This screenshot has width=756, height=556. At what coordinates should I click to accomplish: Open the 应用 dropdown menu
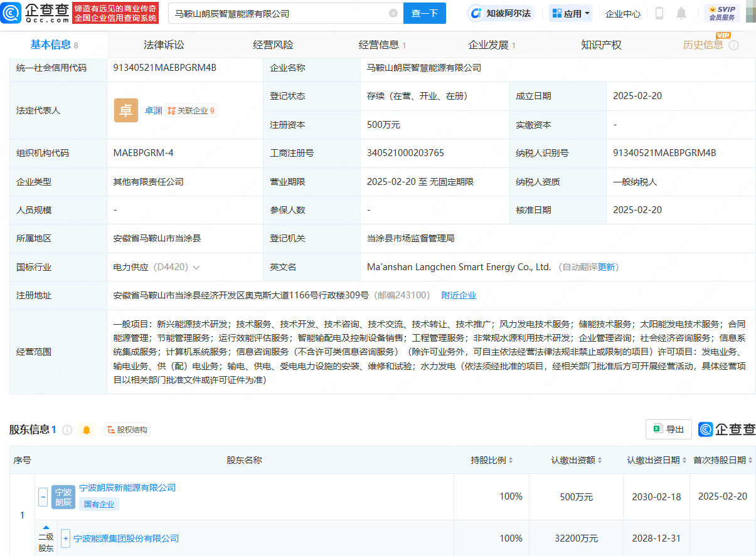click(571, 13)
